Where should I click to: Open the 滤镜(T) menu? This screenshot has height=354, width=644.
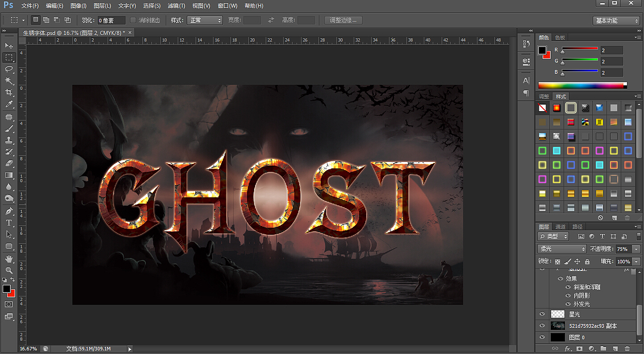coord(176,6)
